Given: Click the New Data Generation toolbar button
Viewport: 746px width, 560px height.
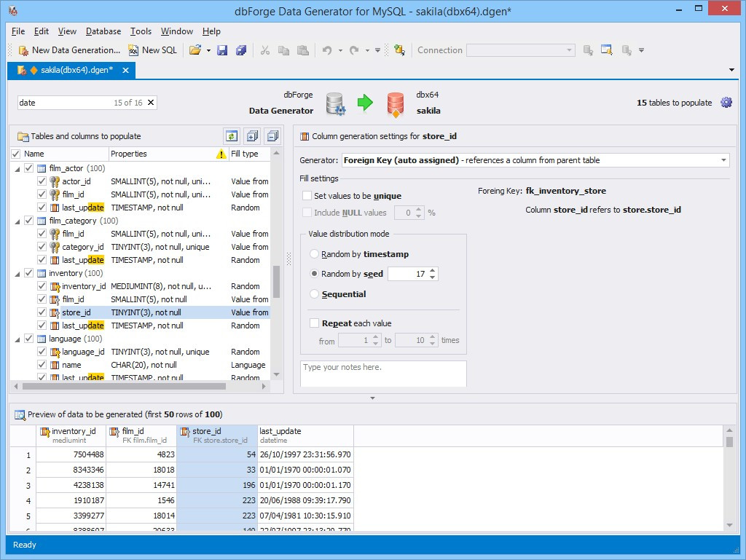Looking at the screenshot, I should pyautogui.click(x=69, y=50).
